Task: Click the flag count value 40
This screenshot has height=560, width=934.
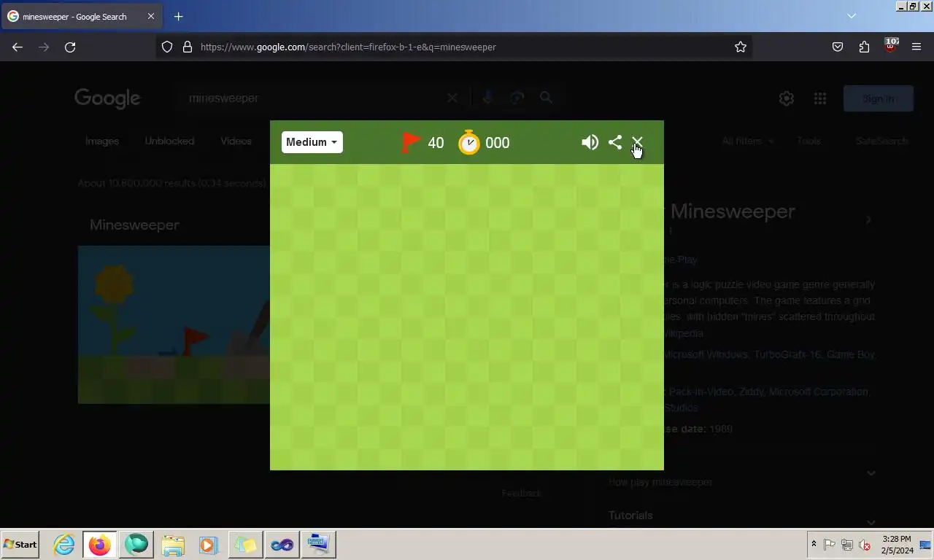Action: coord(436,143)
